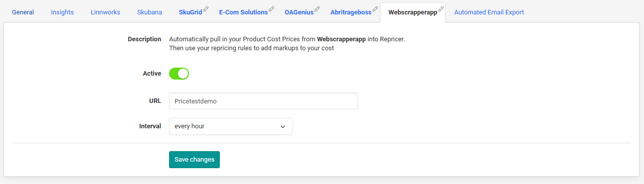Switch to E-Com Solutions tab
The image size is (644, 184).
pyautogui.click(x=243, y=12)
